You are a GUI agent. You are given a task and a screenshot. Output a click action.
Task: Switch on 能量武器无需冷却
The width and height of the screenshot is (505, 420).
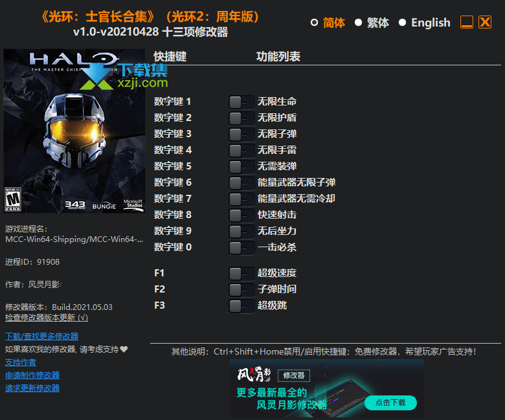[241, 199]
